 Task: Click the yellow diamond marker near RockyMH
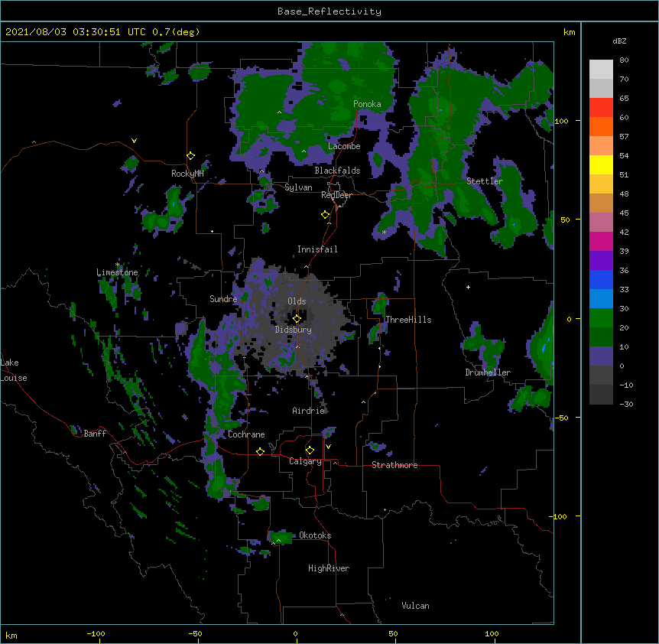tap(191, 156)
